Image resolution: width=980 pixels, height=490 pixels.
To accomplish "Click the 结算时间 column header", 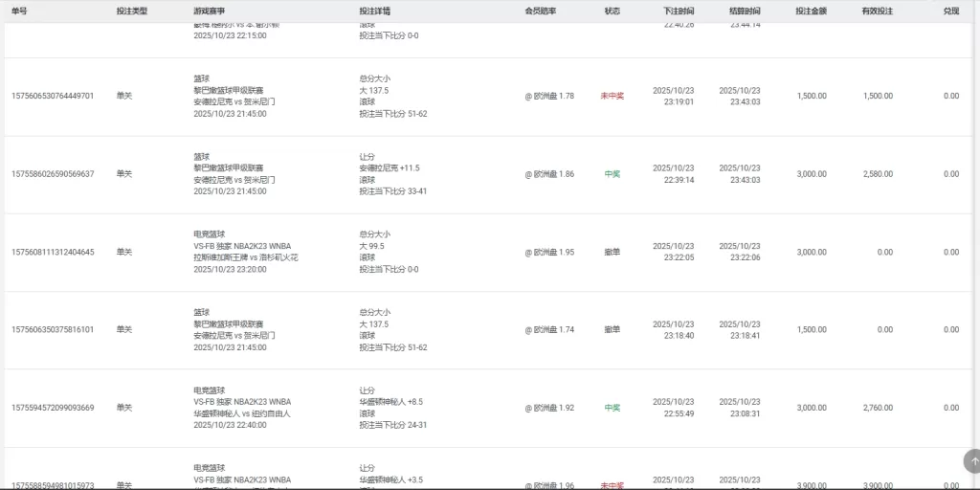I will pyautogui.click(x=746, y=11).
